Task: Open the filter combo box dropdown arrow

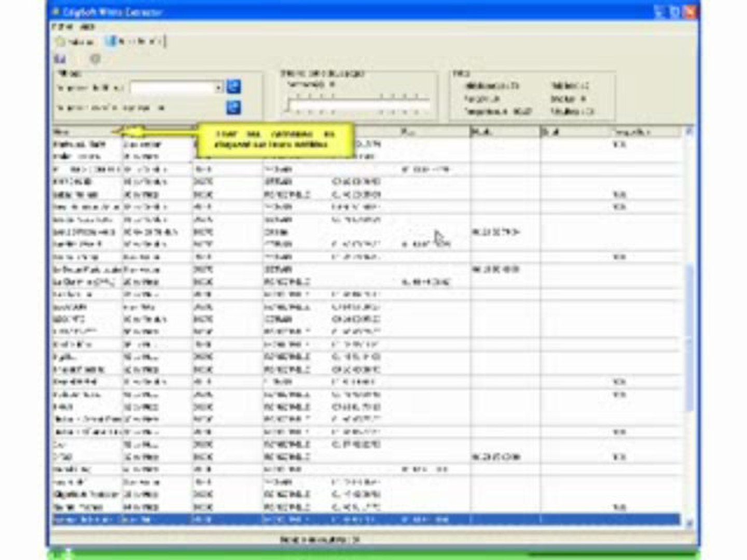Action: pos(219,88)
